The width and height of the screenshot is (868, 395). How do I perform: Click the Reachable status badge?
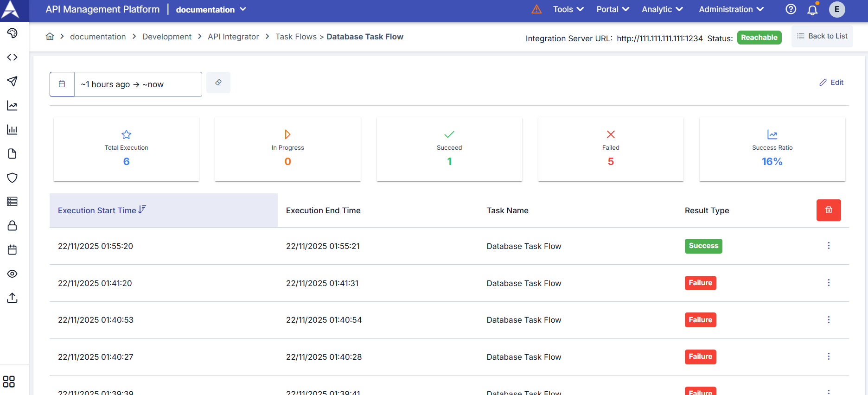(759, 38)
